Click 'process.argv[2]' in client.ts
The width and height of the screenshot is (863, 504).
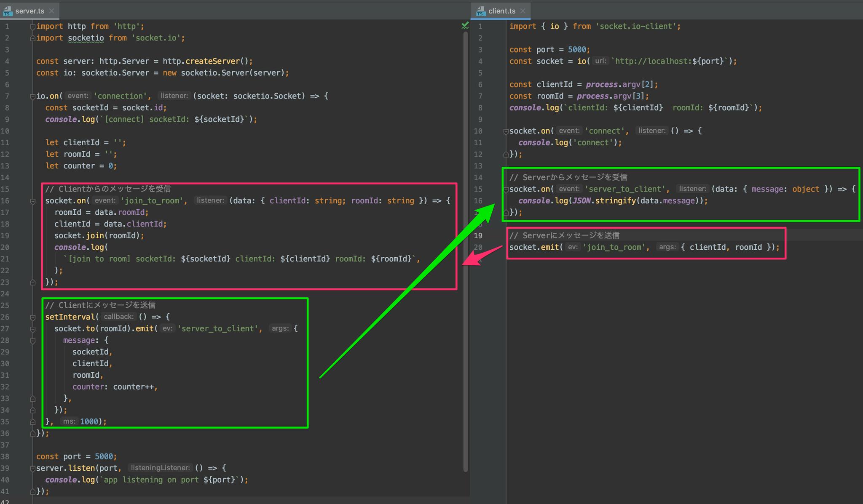tap(620, 85)
